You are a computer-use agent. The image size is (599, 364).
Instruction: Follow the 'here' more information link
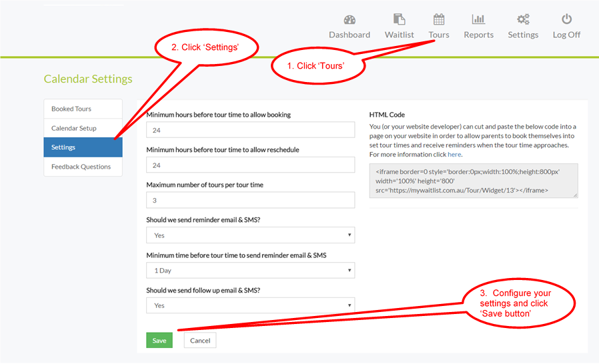tap(454, 154)
